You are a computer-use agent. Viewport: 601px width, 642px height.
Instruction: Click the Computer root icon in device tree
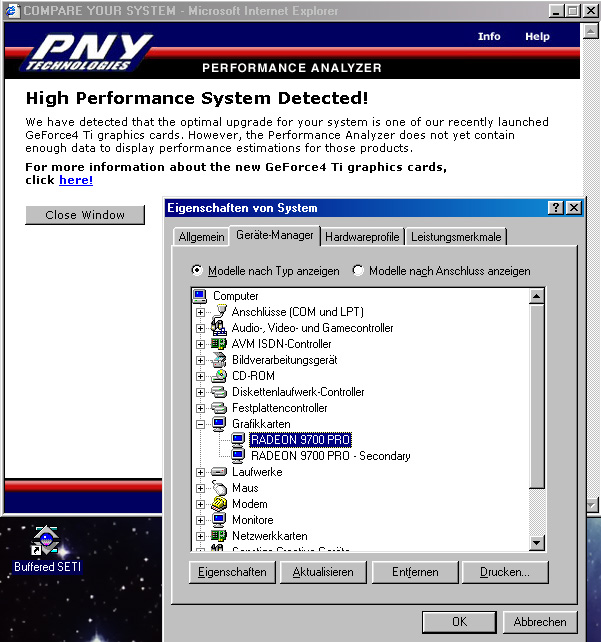pos(200,296)
